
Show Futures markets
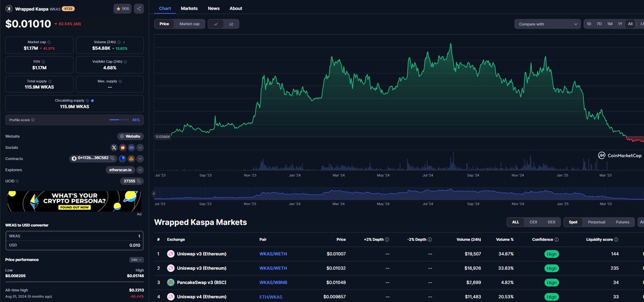coord(623,222)
